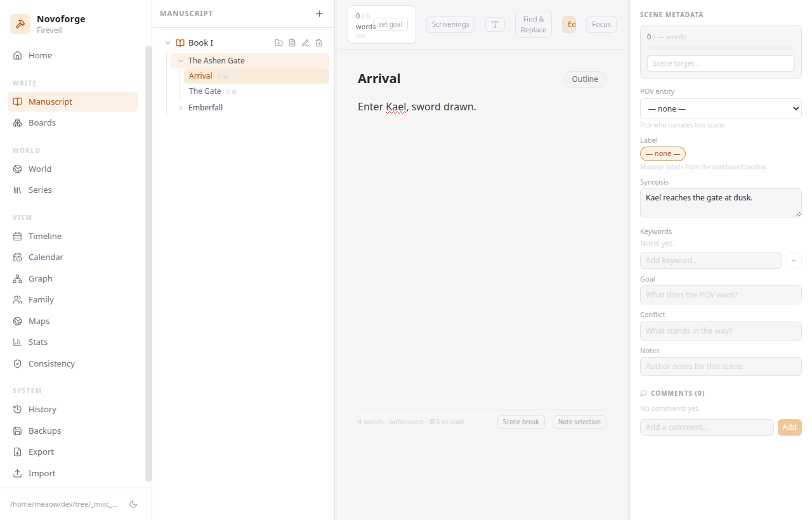This screenshot has width=812, height=520.
Task: Click the new scene document icon for Book I
Action: (x=292, y=42)
